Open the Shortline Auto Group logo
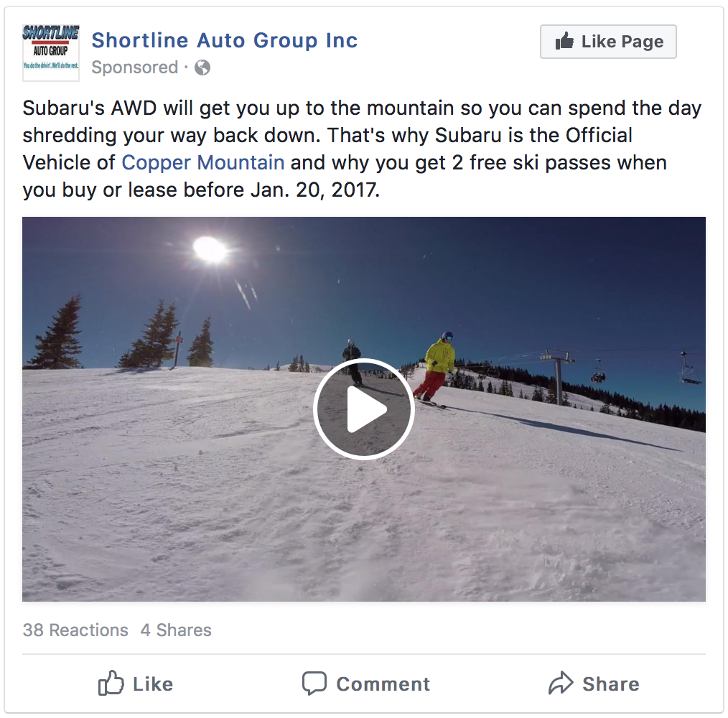 51,53
